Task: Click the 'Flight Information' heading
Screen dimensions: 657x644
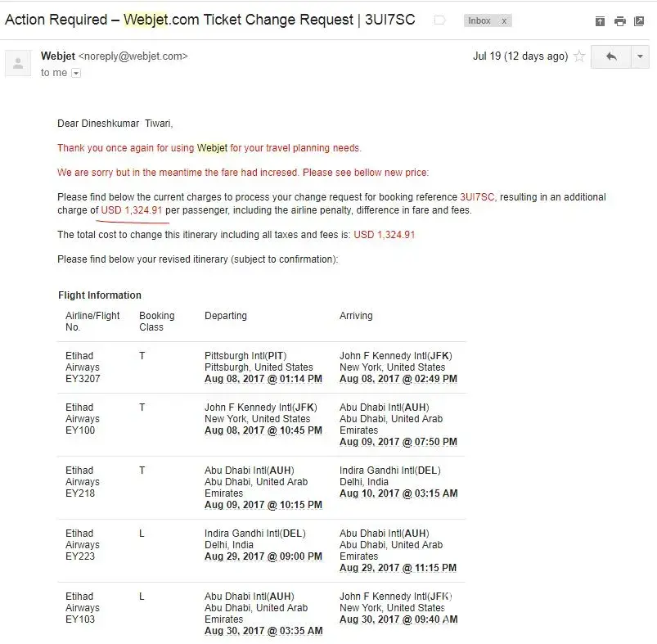Action: click(100, 295)
